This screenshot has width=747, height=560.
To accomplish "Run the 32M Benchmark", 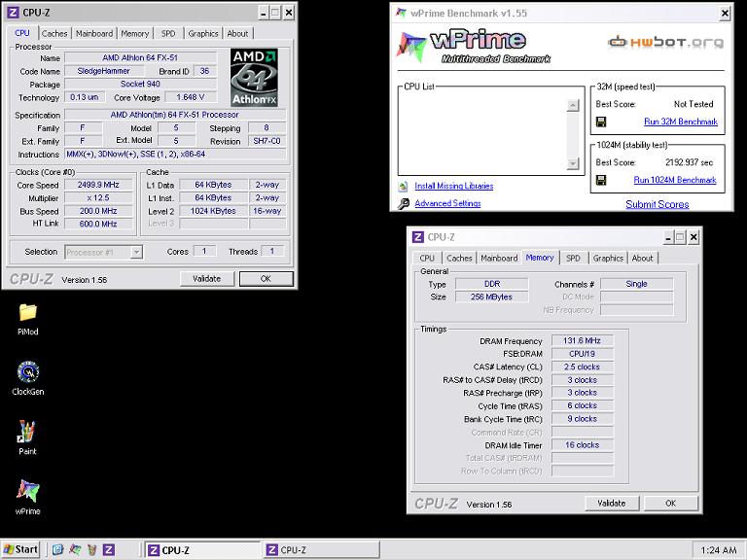I will click(681, 122).
